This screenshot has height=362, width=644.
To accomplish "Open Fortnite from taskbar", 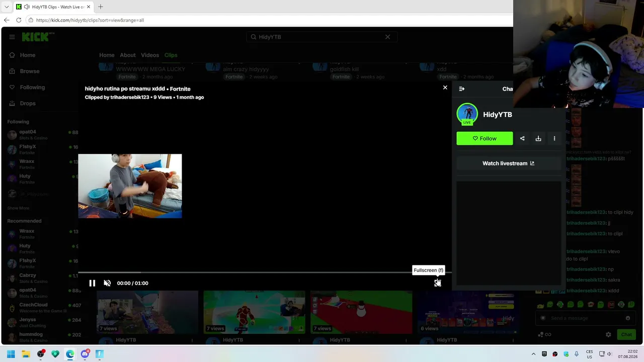I will pyautogui.click(x=100, y=354).
